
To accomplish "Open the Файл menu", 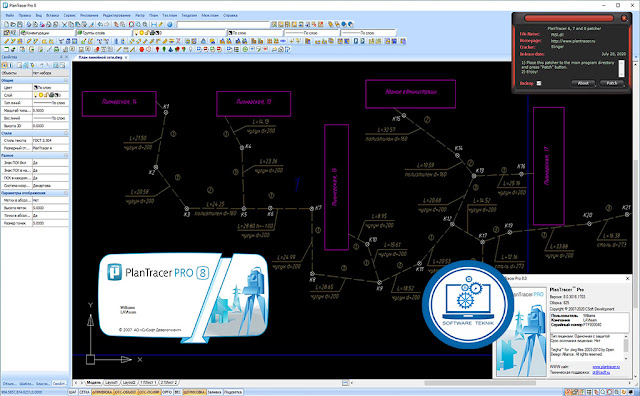I will 10,15.
